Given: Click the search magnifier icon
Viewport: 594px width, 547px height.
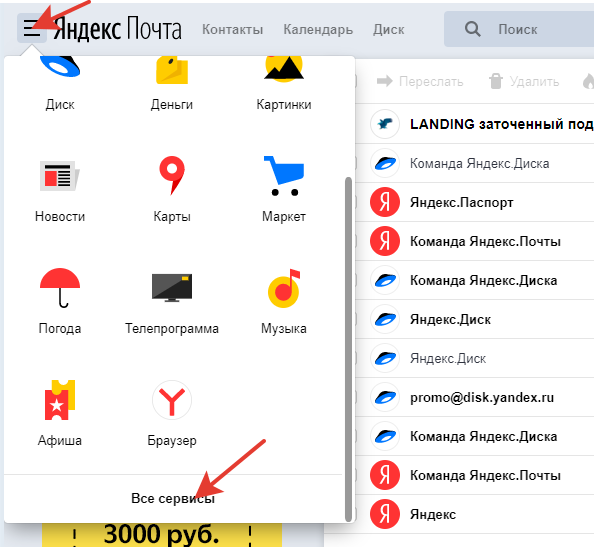Looking at the screenshot, I should (472, 29).
